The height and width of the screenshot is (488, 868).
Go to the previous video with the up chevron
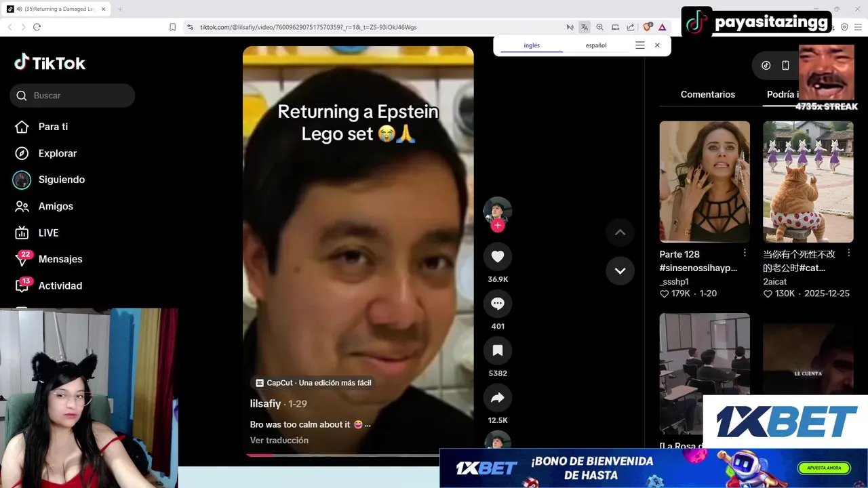pos(620,232)
